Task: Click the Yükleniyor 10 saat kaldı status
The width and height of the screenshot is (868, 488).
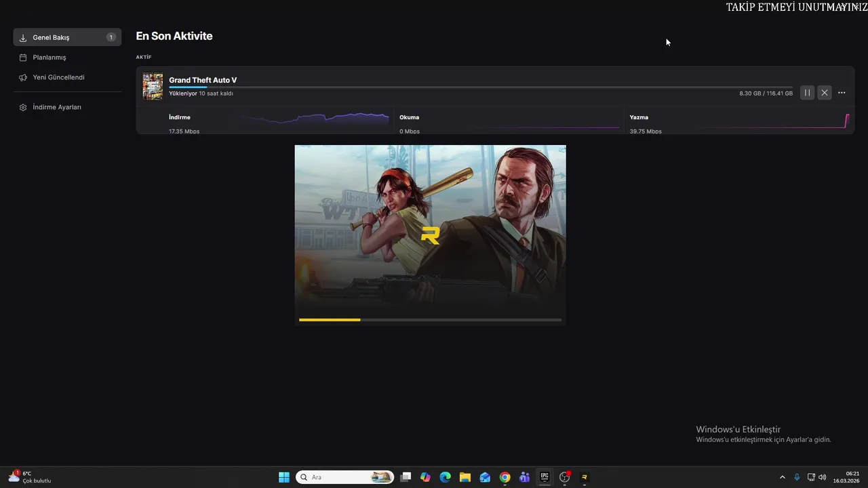Action: pyautogui.click(x=201, y=94)
